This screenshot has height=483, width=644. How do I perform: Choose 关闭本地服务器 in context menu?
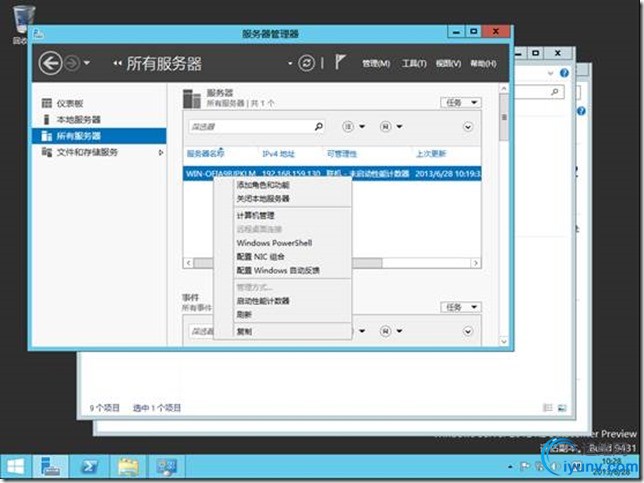[263, 199]
